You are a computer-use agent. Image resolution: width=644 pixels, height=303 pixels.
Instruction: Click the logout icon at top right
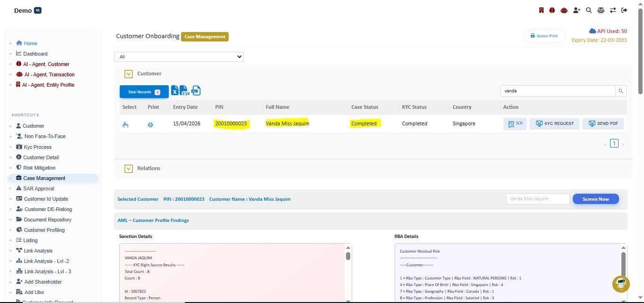[x=624, y=10]
